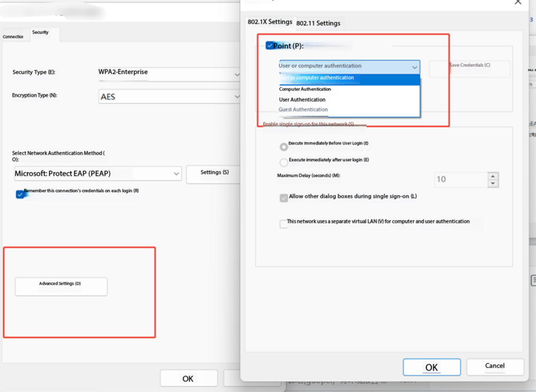536x392 pixels.
Task: Select Execute Immediately Before User Login radio
Action: pyautogui.click(x=284, y=147)
